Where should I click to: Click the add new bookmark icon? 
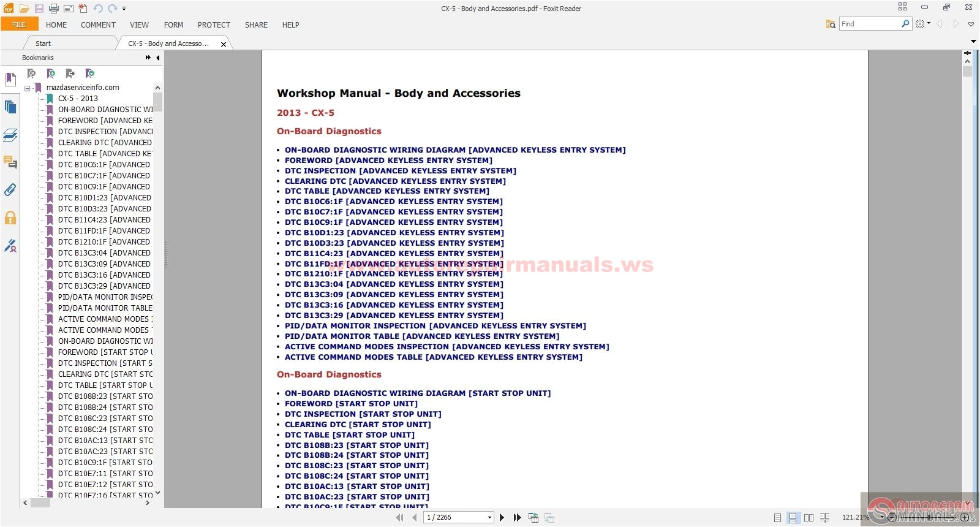click(x=51, y=74)
